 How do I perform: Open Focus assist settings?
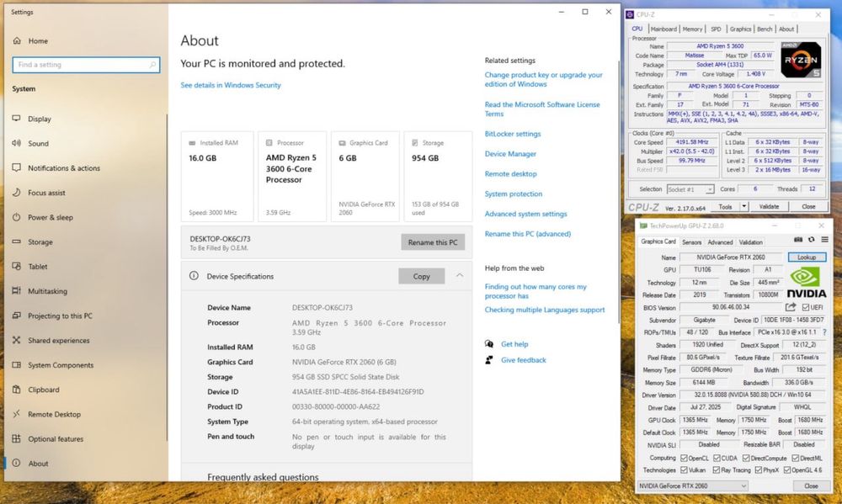[46, 193]
